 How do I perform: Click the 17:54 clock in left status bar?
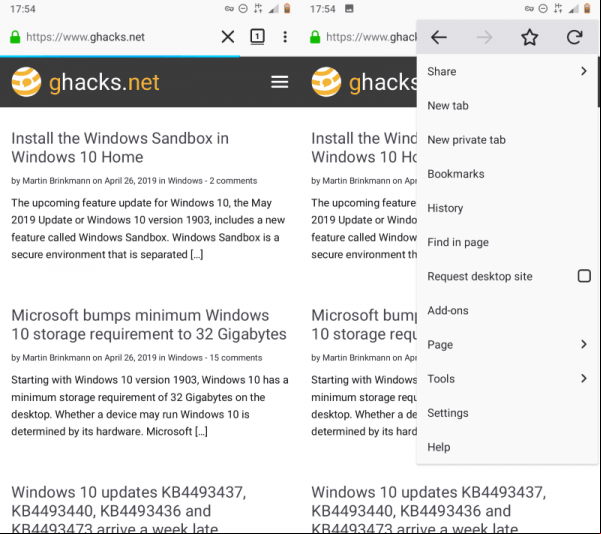23,9
